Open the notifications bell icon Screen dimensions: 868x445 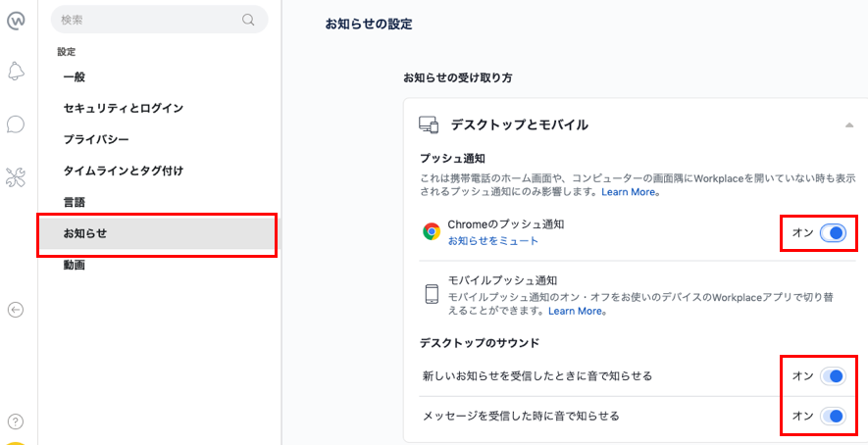[x=16, y=72]
